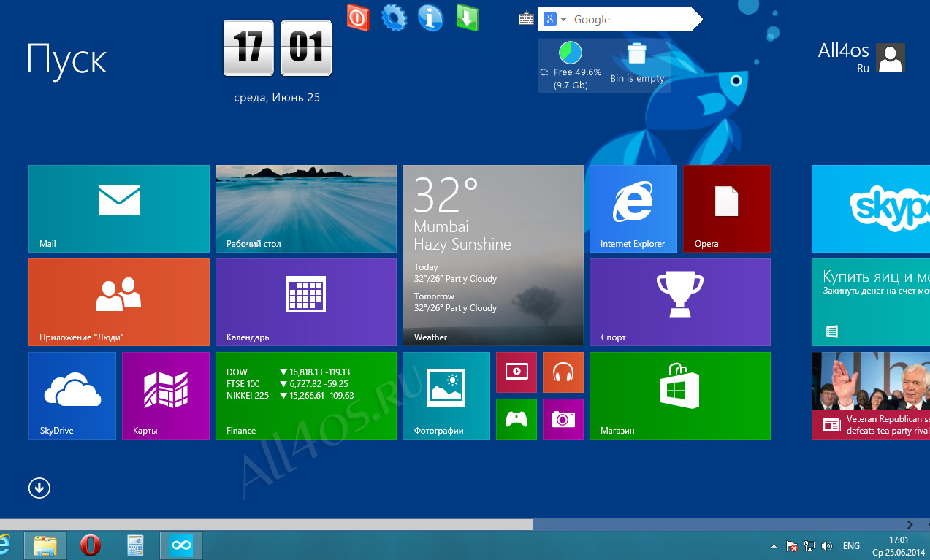Open the blue gear settings gadget
Image resolution: width=930 pixels, height=560 pixels.
[x=395, y=17]
